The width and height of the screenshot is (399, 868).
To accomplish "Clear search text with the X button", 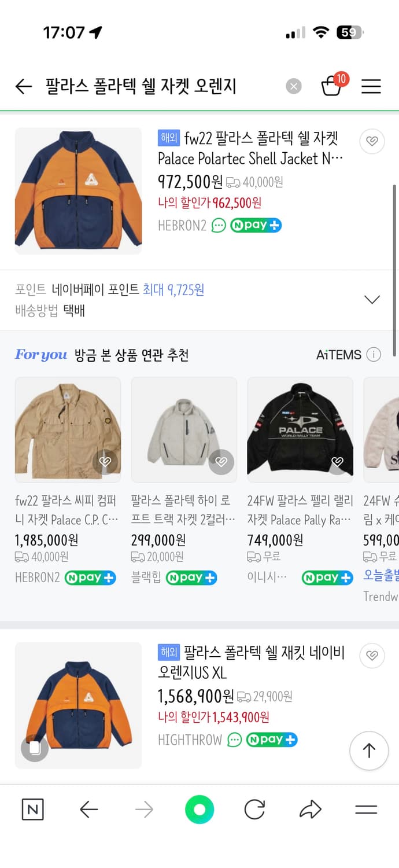I will point(294,86).
